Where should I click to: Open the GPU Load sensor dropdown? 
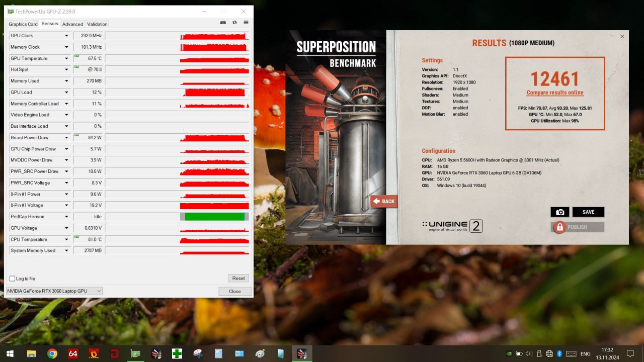point(66,93)
